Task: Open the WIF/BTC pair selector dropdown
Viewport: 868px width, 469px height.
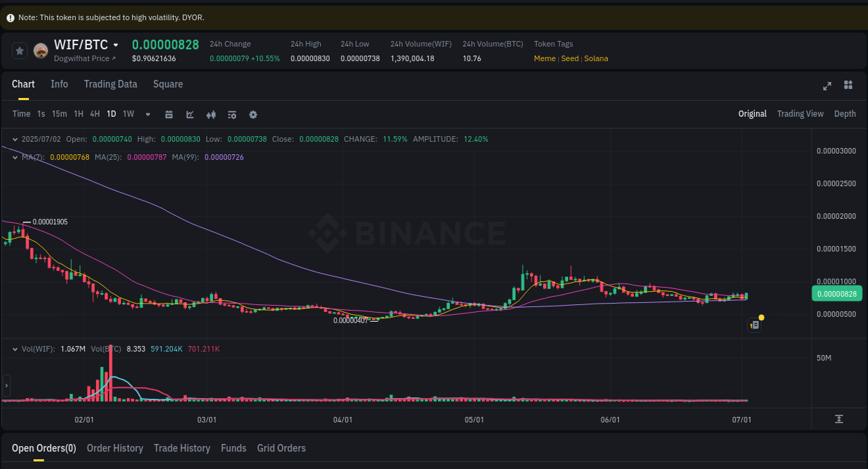Action: 115,44
